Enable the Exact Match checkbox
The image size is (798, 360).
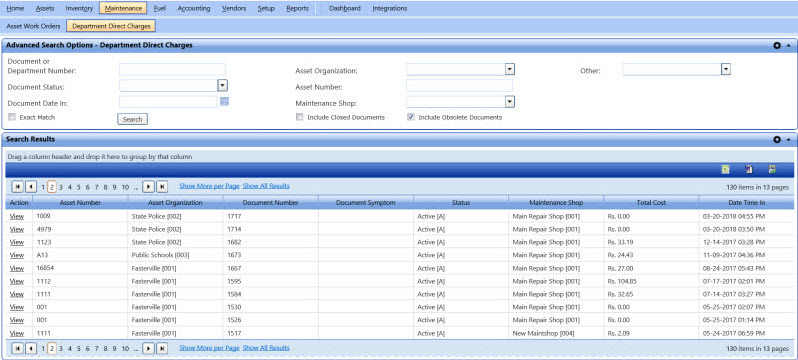coord(12,117)
